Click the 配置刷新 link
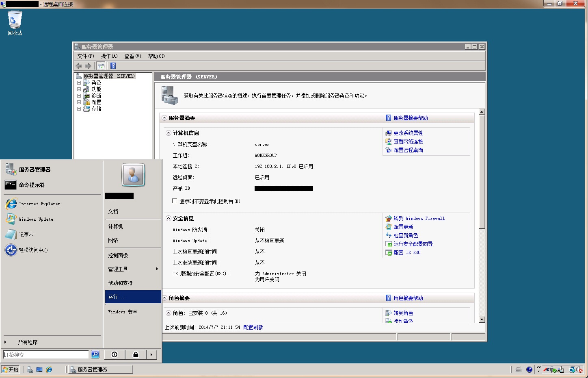The width and height of the screenshot is (588, 378). 253,327
